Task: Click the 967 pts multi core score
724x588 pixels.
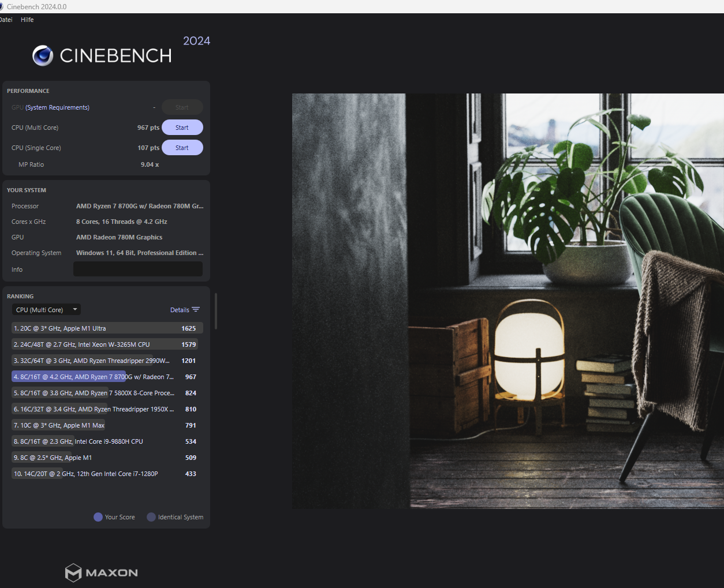Action: point(148,128)
